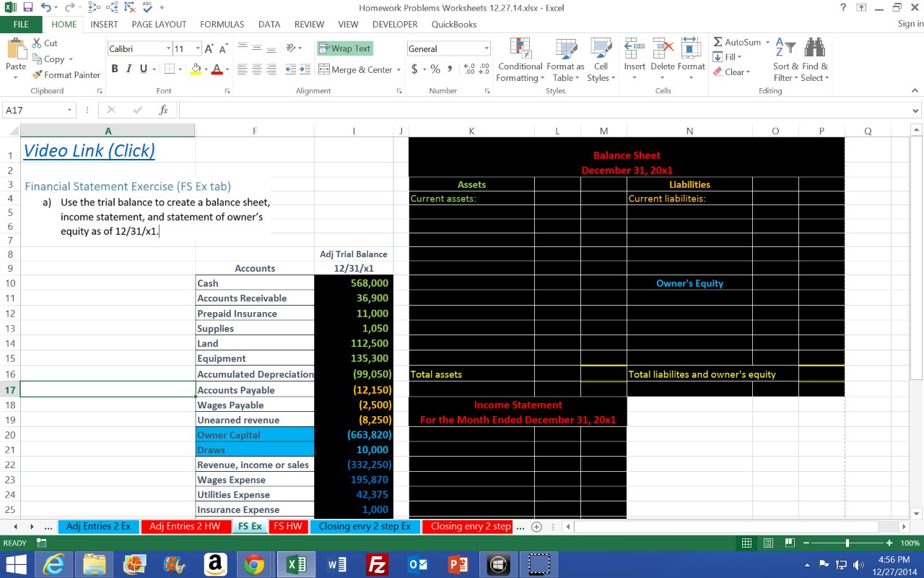
Task: Open the General number format dropdown
Action: point(487,48)
